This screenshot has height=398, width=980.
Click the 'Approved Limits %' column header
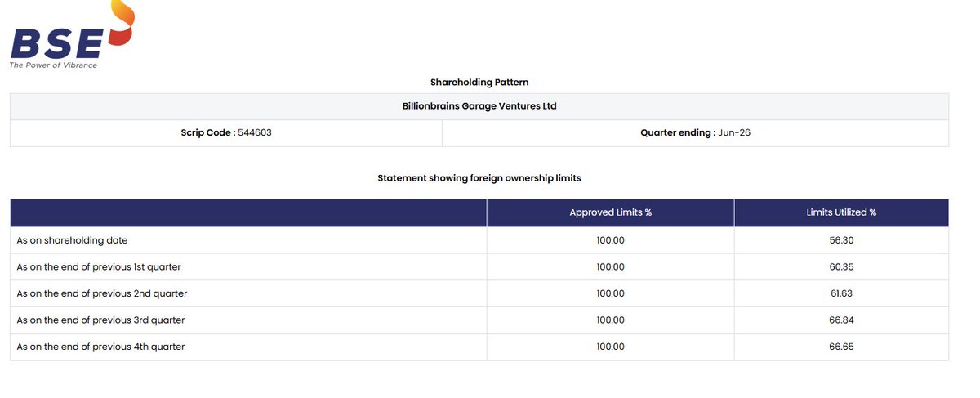point(610,212)
